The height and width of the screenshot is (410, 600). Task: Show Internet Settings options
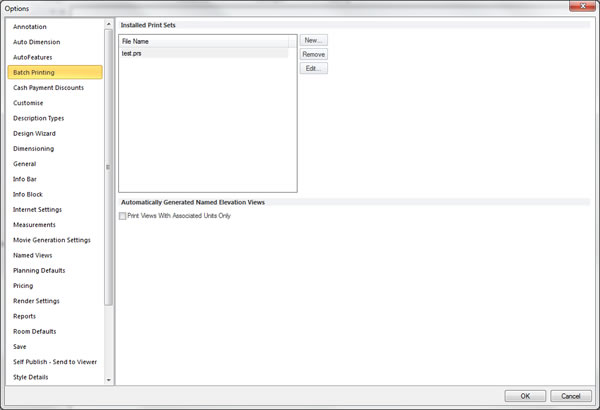37,209
